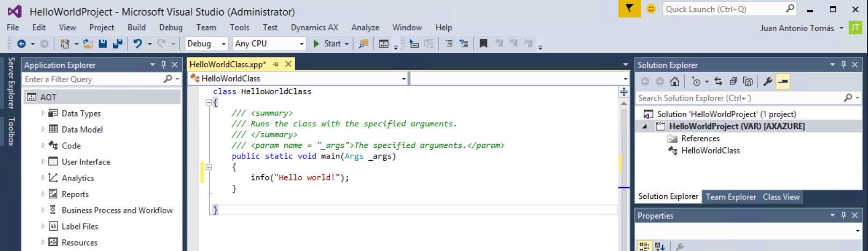Image resolution: width=868 pixels, height=251 pixels.
Task: Toggle Preview Selected Items in Solution Explorer
Action: tap(783, 81)
